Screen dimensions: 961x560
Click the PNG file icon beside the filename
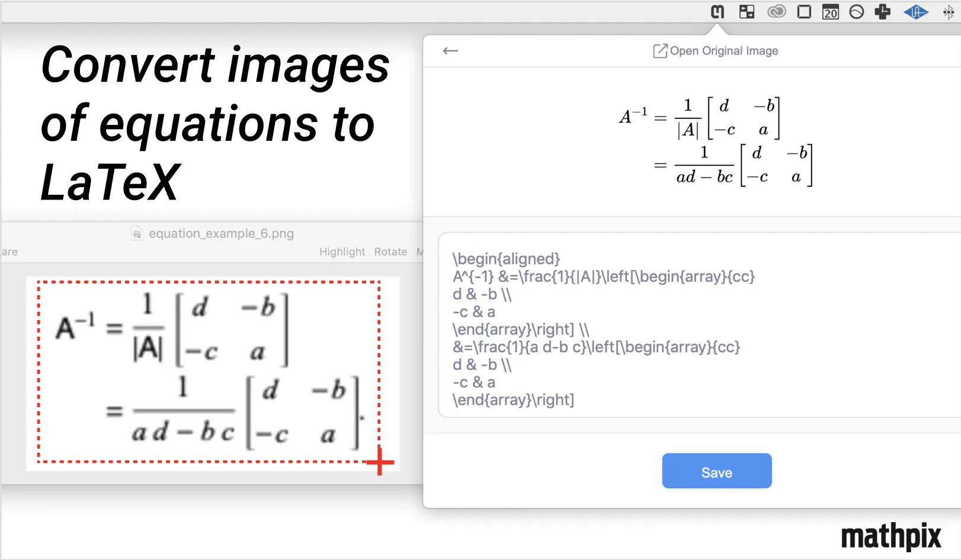point(136,233)
